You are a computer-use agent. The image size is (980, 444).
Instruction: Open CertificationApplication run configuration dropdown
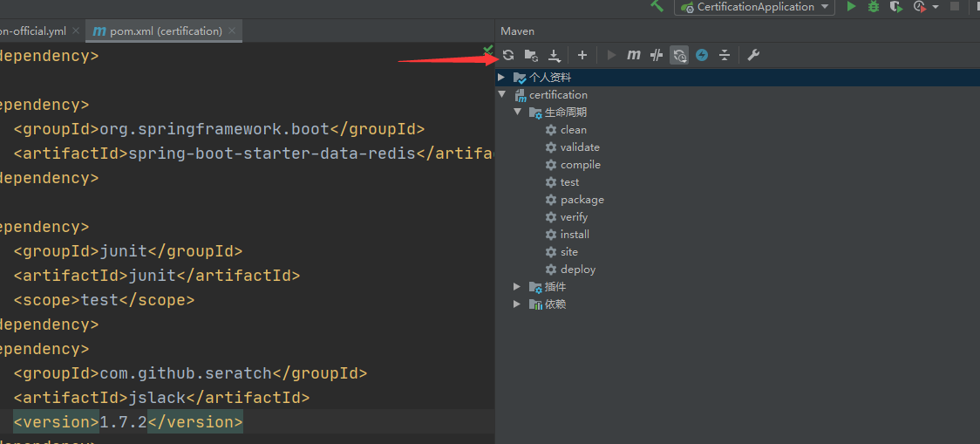pos(755,7)
